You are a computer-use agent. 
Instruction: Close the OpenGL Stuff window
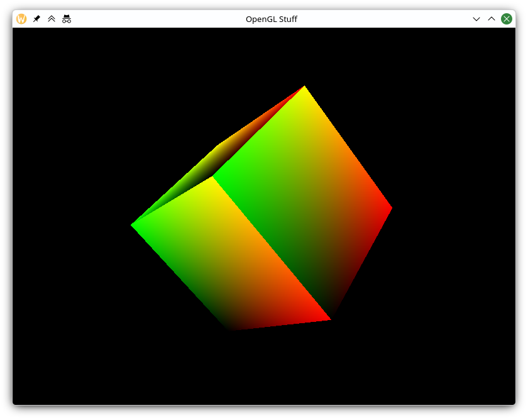point(507,19)
